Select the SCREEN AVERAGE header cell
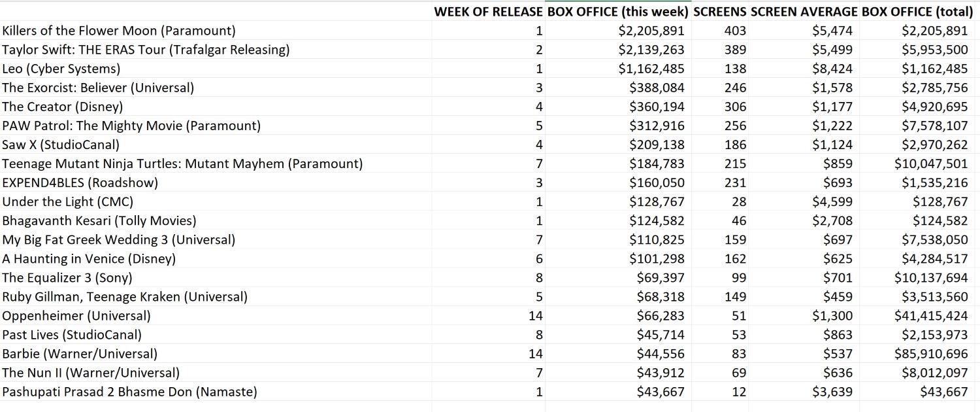This screenshot has height=412, width=980. (x=804, y=12)
